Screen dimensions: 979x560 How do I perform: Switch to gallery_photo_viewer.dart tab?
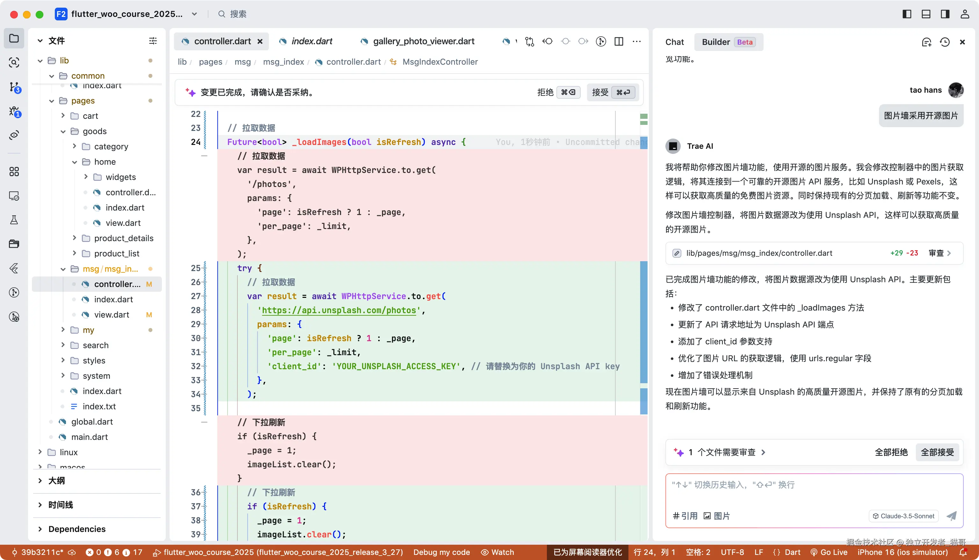coord(423,41)
